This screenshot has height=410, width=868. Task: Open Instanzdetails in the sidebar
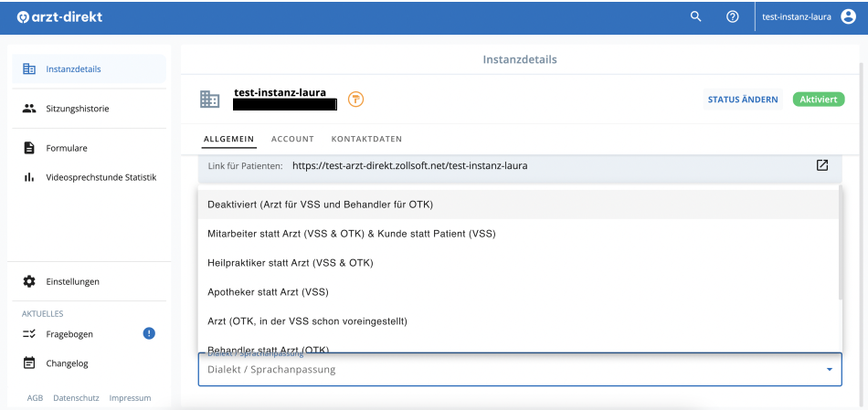click(73, 68)
